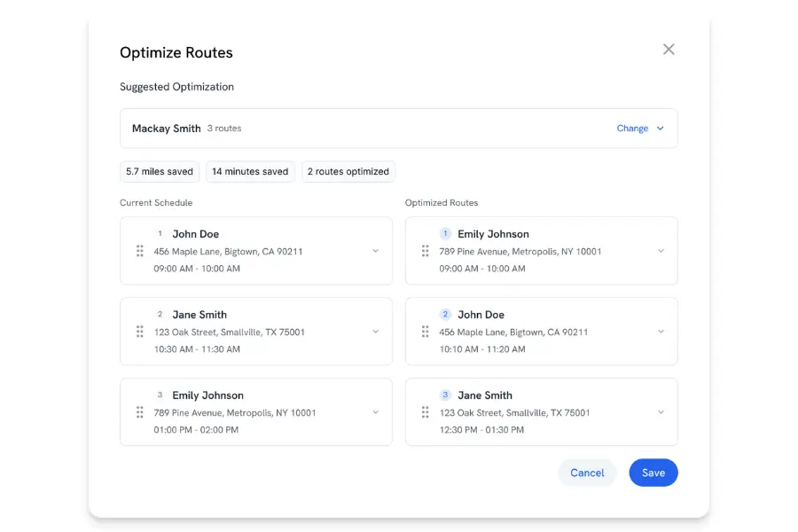Image resolution: width=798 pixels, height=532 pixels.
Task: Click the 5.7 miles saved badge
Action: (160, 171)
